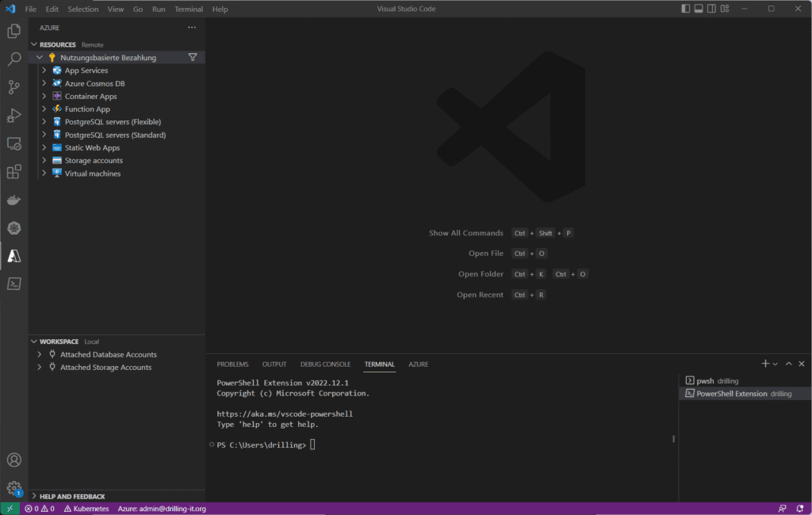Toggle primary side bar layout icon

686,9
